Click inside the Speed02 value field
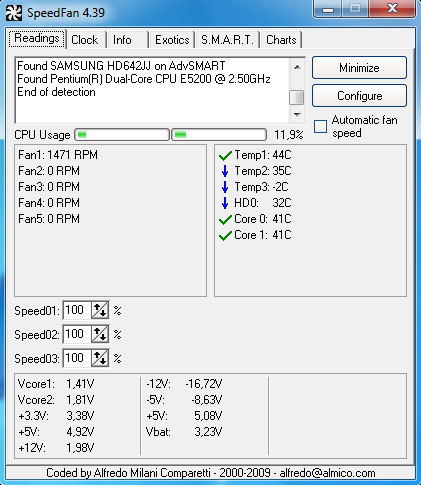 click(x=77, y=334)
